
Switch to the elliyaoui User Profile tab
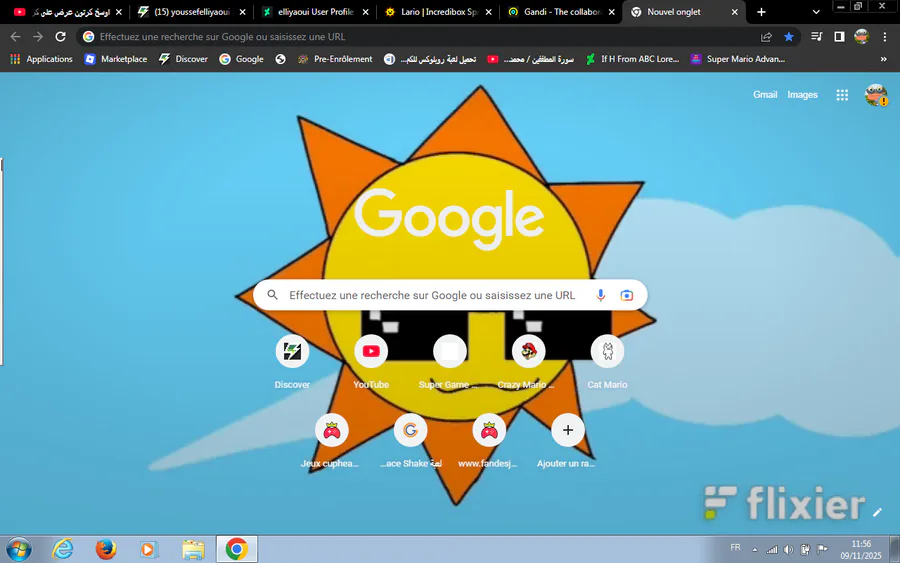[x=315, y=12]
